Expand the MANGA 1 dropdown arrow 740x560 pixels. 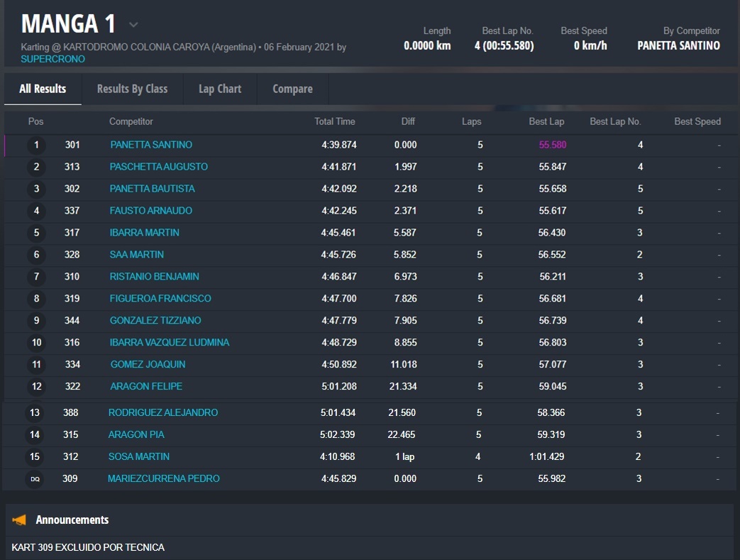coord(133,25)
